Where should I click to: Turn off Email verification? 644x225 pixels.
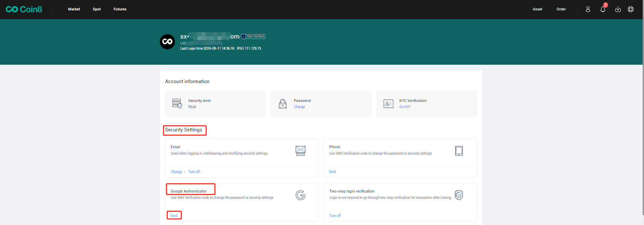[x=194, y=172]
